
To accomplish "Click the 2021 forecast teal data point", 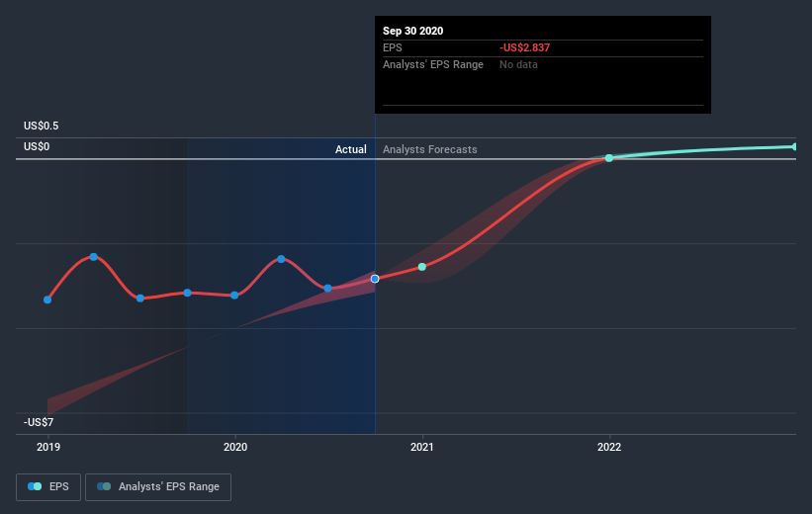I will [x=422, y=267].
